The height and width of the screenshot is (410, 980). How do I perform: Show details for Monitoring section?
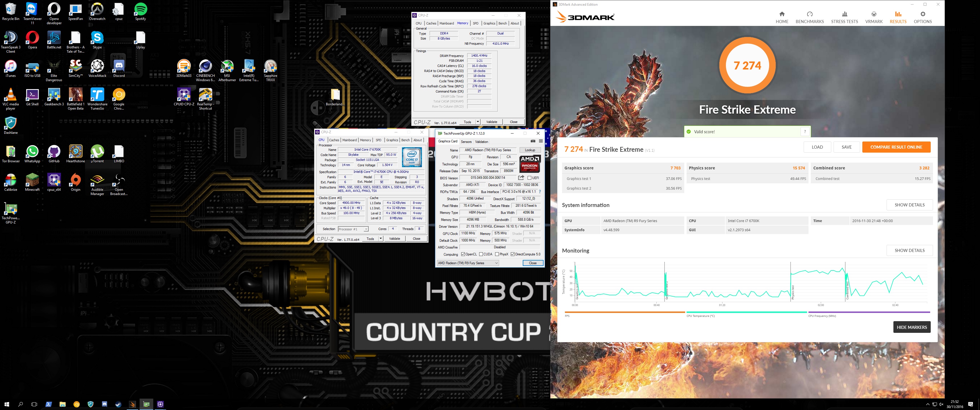point(909,250)
